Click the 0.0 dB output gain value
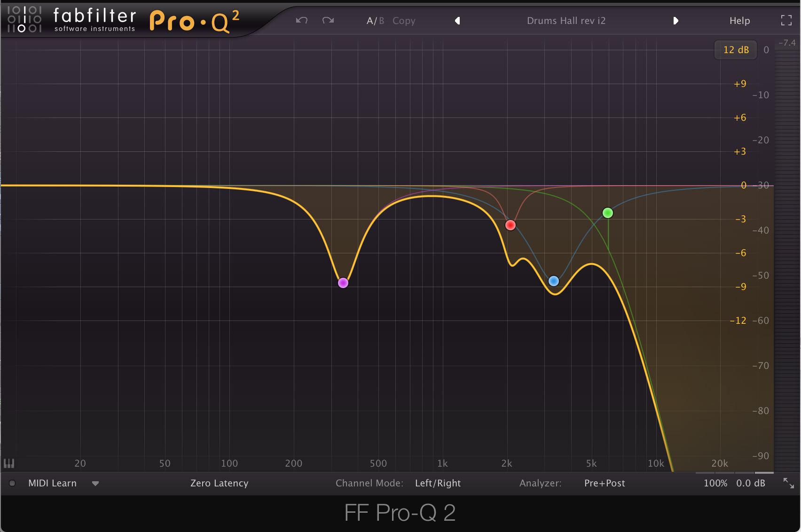Screen dimensions: 801x532 [x=751, y=483]
